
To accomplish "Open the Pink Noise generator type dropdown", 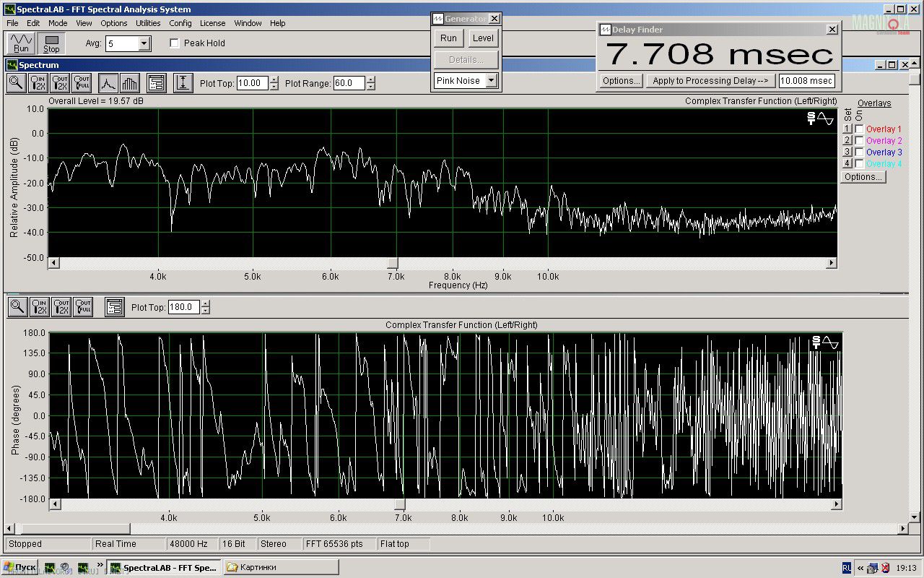I will click(492, 81).
